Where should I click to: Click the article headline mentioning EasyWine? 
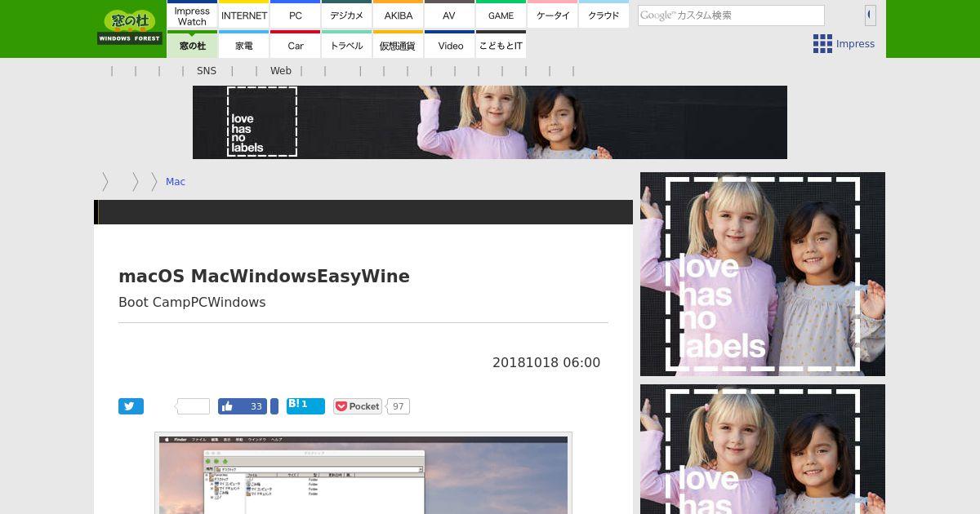pyautogui.click(x=264, y=276)
